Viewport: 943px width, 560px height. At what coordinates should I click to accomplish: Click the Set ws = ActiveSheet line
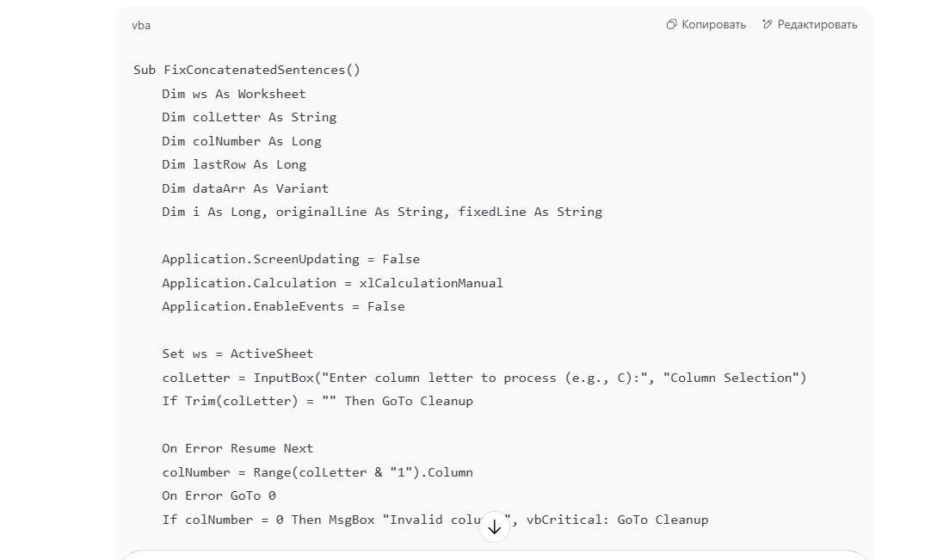coord(237,354)
